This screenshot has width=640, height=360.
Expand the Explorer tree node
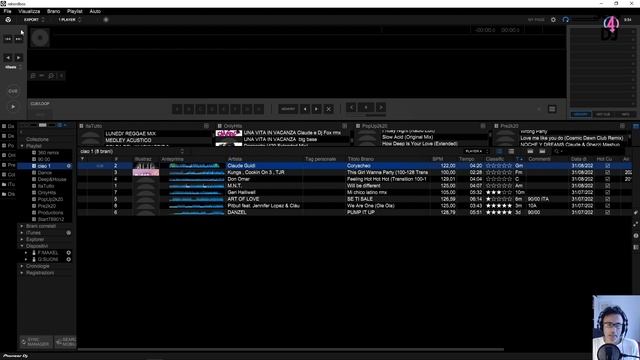[22, 239]
